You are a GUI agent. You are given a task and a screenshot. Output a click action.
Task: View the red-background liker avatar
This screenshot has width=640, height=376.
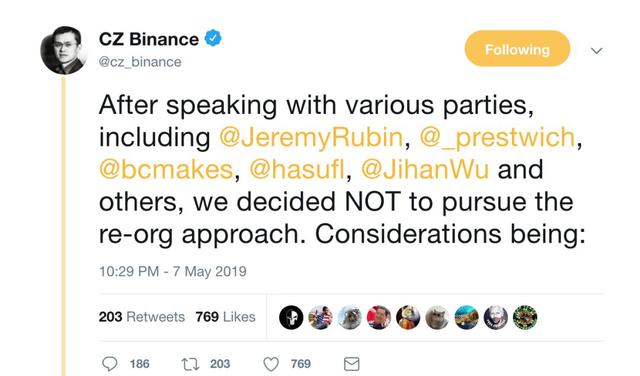pyautogui.click(x=379, y=317)
